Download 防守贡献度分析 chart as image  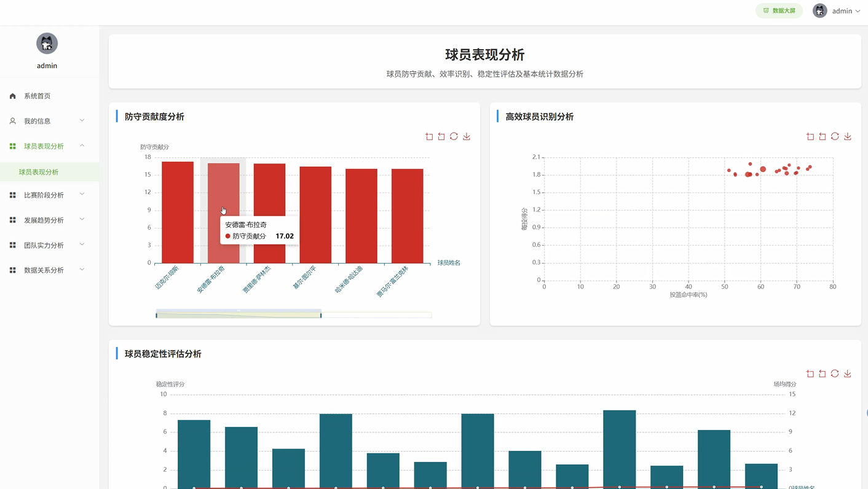coord(467,136)
